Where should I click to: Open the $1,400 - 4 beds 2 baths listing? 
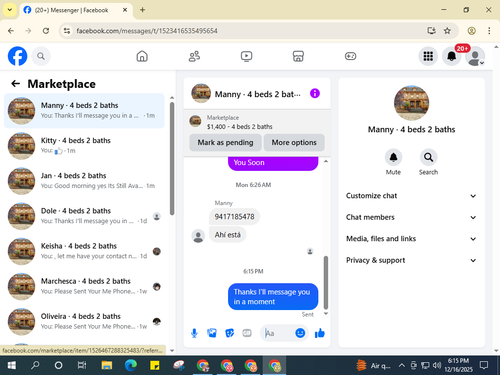coord(240,127)
